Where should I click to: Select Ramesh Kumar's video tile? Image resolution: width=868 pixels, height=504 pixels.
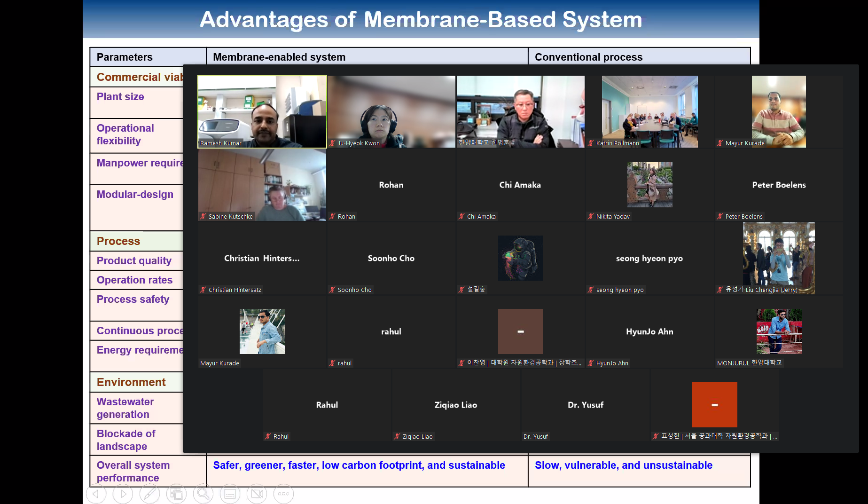tap(262, 111)
